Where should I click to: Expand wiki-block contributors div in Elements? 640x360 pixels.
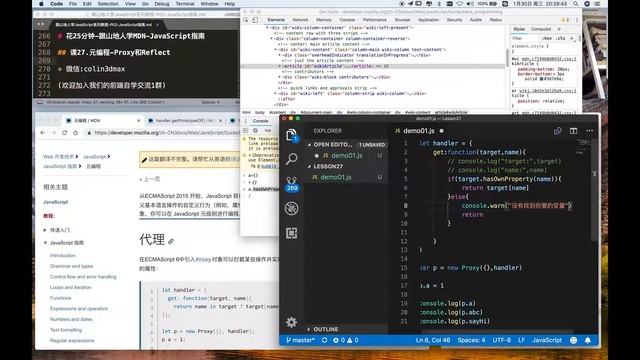[280, 77]
